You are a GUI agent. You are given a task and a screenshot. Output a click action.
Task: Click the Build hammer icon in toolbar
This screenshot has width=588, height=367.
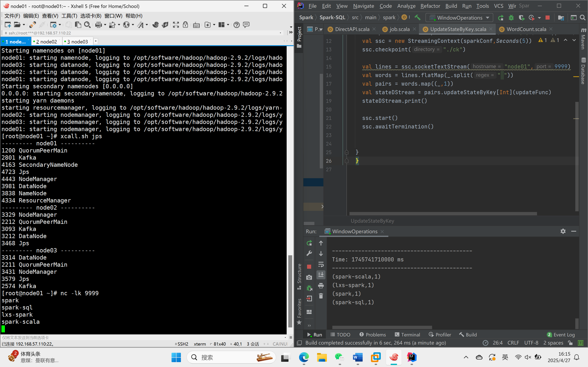[x=418, y=18]
